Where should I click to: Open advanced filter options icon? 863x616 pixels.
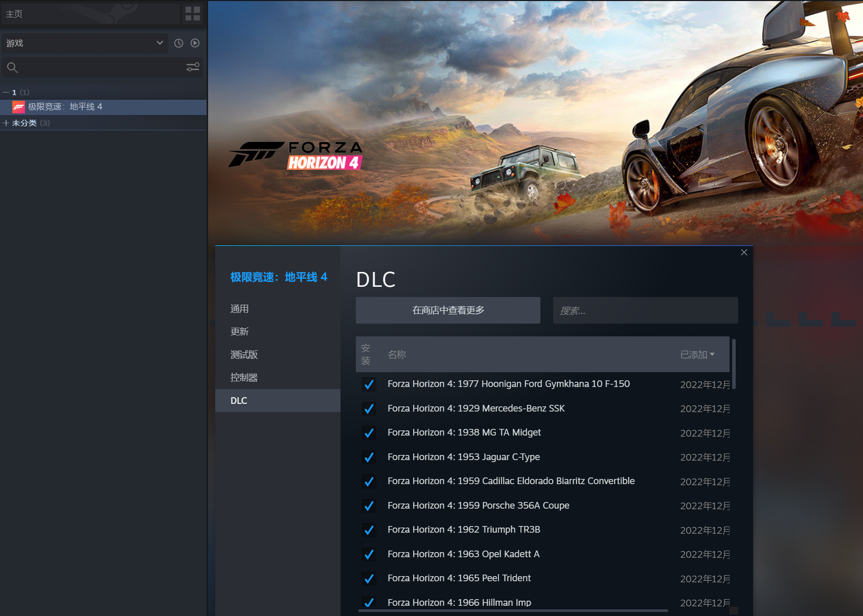click(193, 67)
